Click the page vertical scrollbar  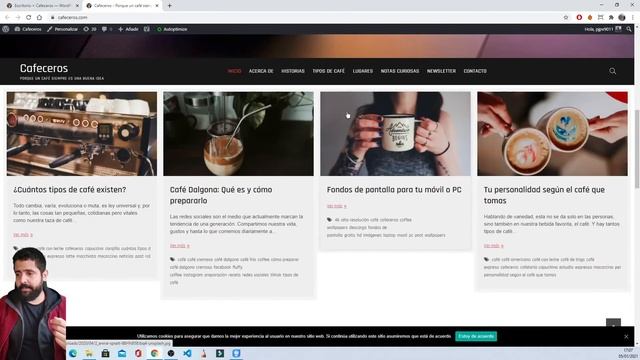tap(637, 149)
